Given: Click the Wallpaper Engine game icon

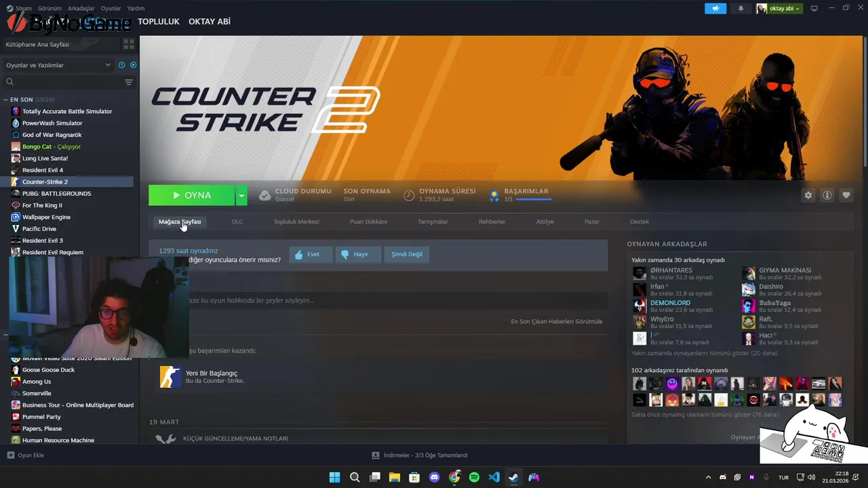Looking at the screenshot, I should (x=16, y=217).
